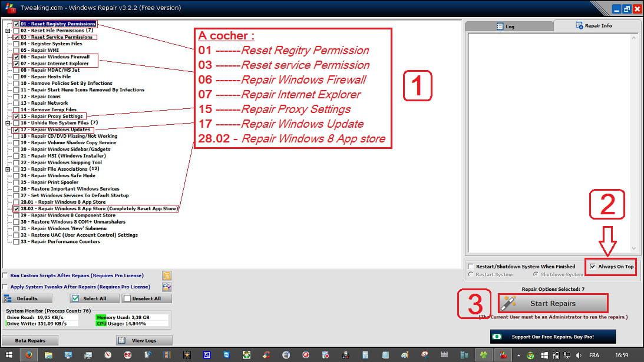Click the Start Repairs button
Screen dimensions: 644x362
coord(553,304)
